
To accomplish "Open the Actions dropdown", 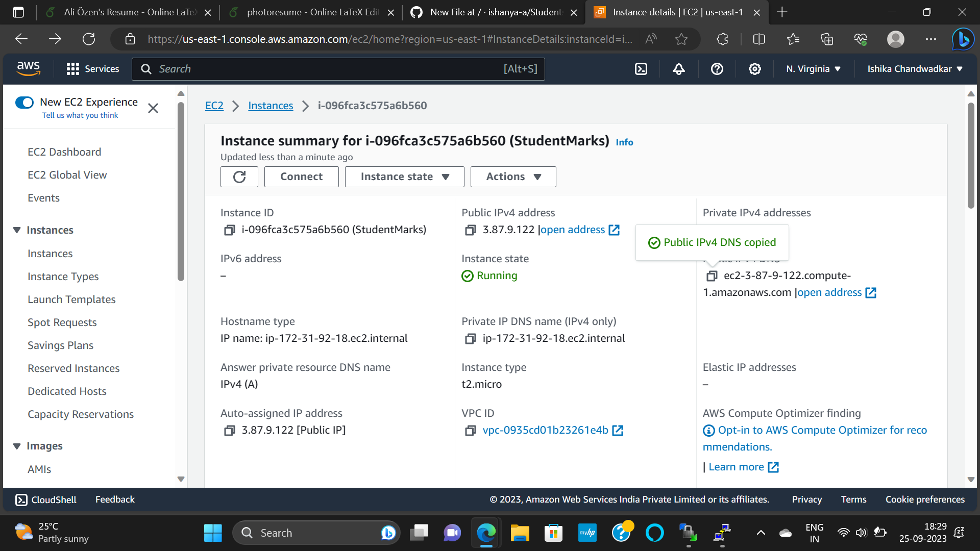I will coord(512,177).
